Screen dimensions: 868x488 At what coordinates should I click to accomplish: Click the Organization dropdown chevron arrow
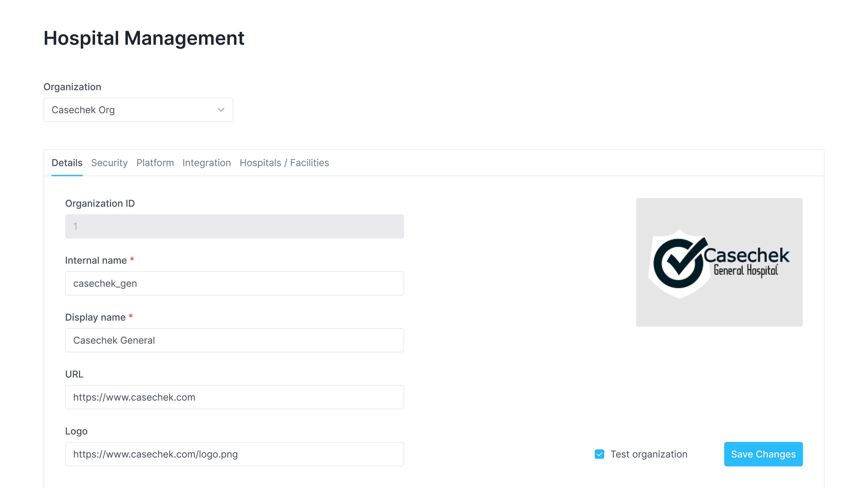(x=221, y=110)
